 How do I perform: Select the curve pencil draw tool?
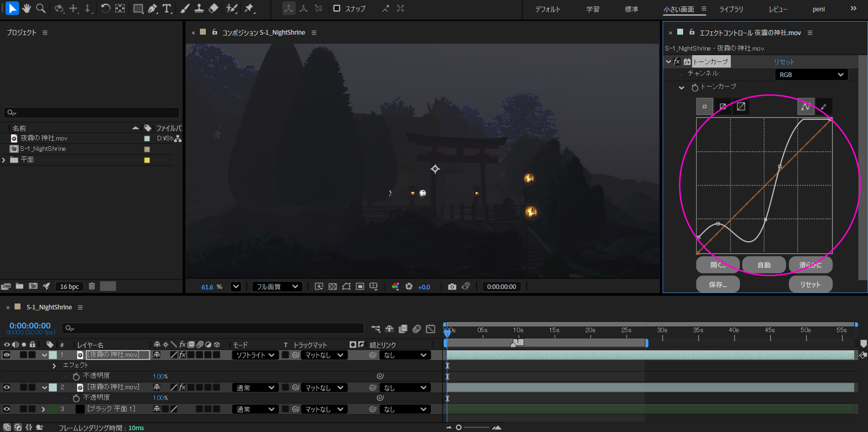tap(823, 107)
